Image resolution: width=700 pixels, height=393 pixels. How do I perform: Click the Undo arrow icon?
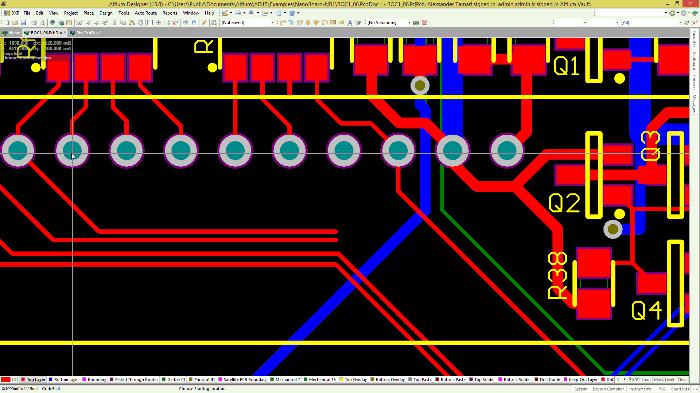(185, 22)
